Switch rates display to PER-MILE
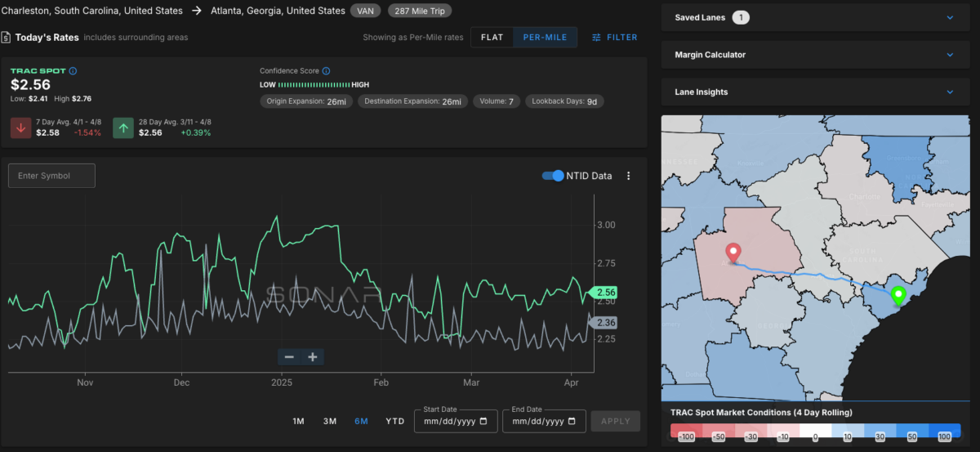This screenshot has height=452, width=980. (546, 38)
